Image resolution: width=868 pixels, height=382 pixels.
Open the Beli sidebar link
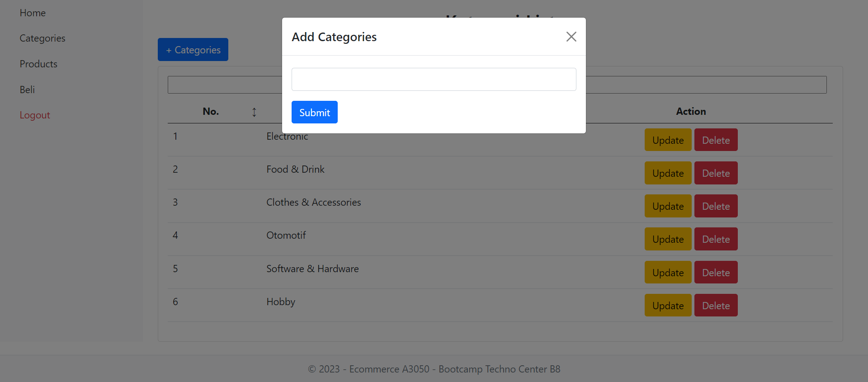tap(27, 90)
